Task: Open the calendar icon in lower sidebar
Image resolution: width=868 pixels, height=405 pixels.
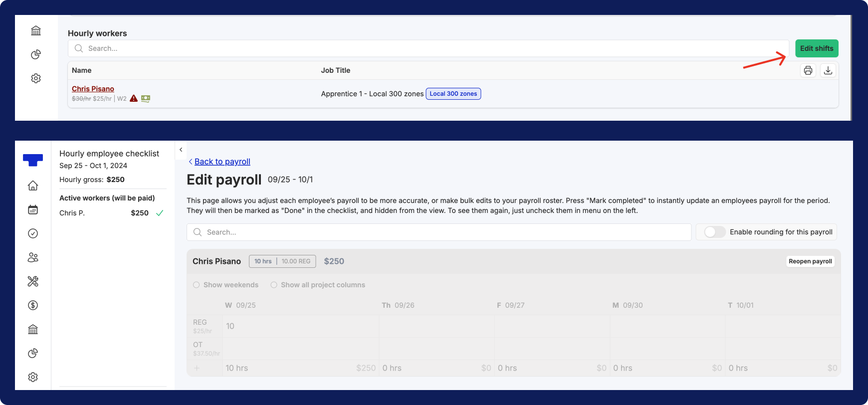Action: (33, 209)
